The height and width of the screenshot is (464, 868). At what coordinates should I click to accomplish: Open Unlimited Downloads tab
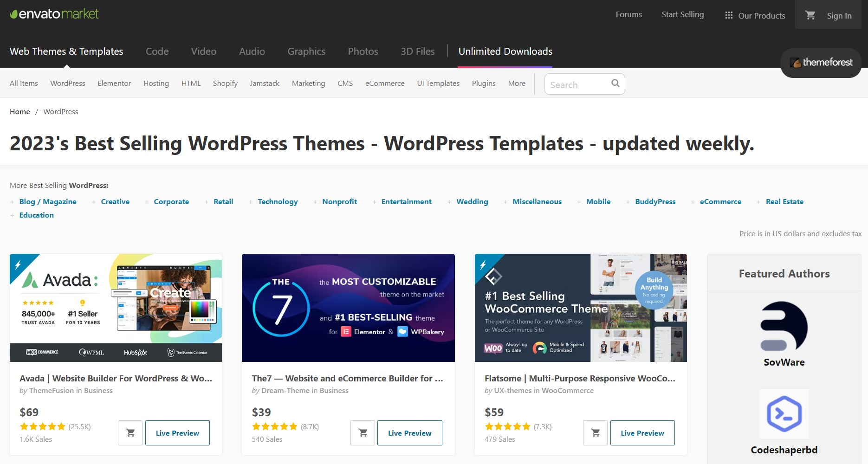[505, 52]
